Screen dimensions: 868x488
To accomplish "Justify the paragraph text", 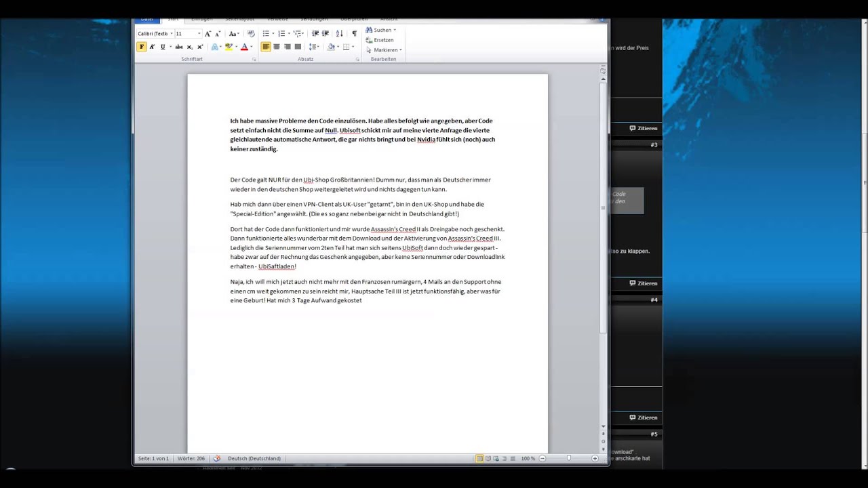I will (298, 47).
